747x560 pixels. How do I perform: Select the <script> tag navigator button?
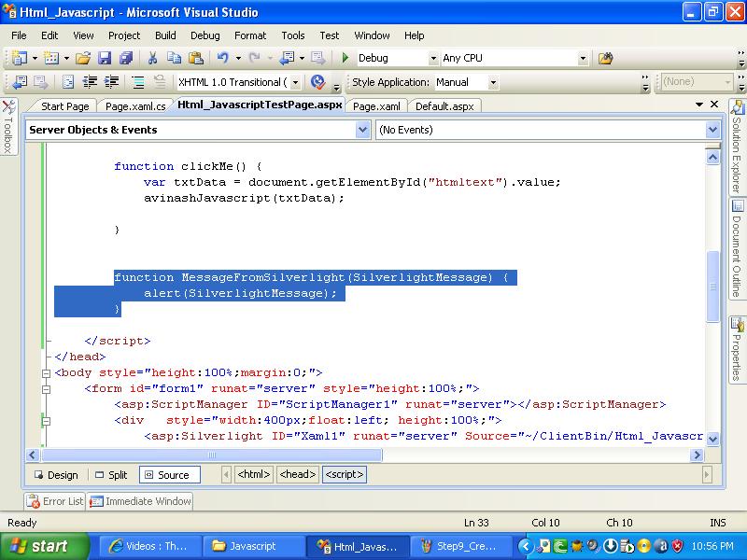click(345, 474)
